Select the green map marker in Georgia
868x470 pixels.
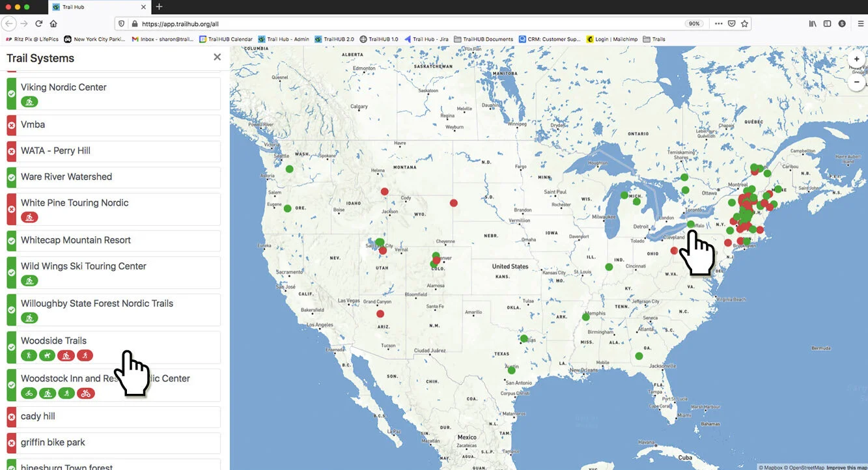pyautogui.click(x=639, y=356)
